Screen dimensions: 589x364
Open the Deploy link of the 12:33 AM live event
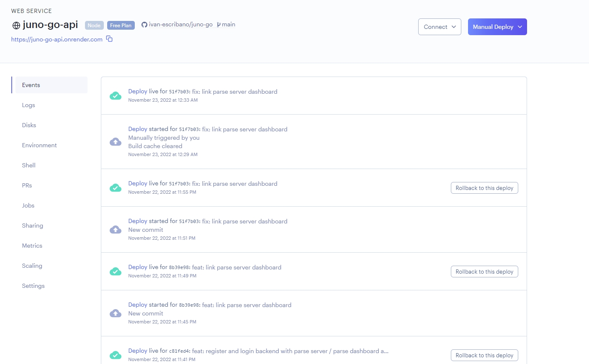tap(138, 91)
